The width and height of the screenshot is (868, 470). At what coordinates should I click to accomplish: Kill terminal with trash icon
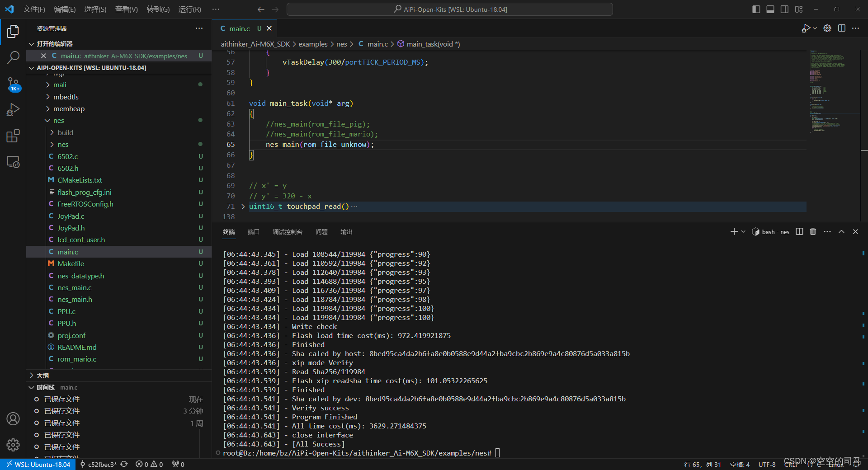(x=813, y=232)
